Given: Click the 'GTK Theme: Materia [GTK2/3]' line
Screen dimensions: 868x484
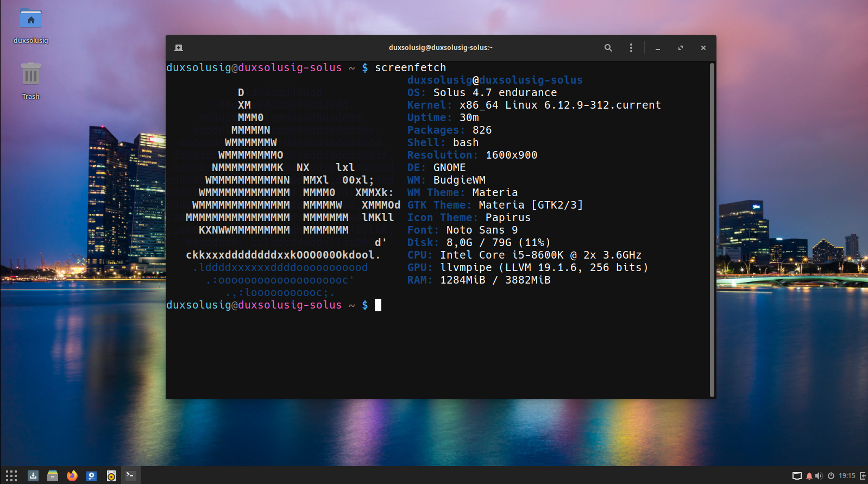Looking at the screenshot, I should (x=495, y=205).
